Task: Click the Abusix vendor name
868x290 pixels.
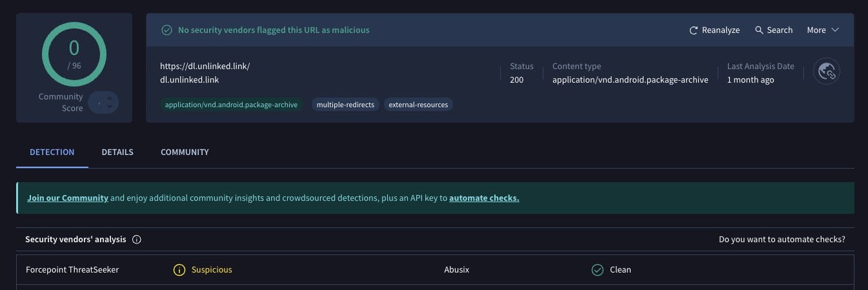Action: point(457,270)
